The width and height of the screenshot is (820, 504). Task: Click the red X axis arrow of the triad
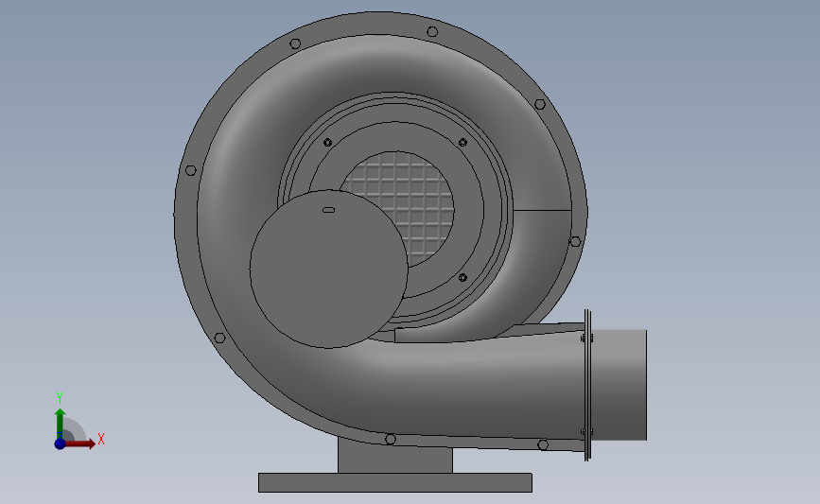[x=79, y=443]
